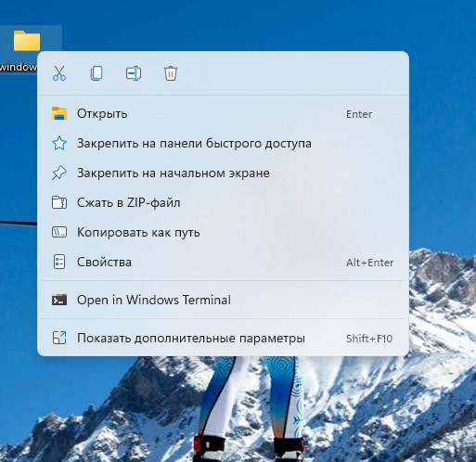Click the zipped folder icon
Screen dimensions: 476x462
tap(59, 203)
